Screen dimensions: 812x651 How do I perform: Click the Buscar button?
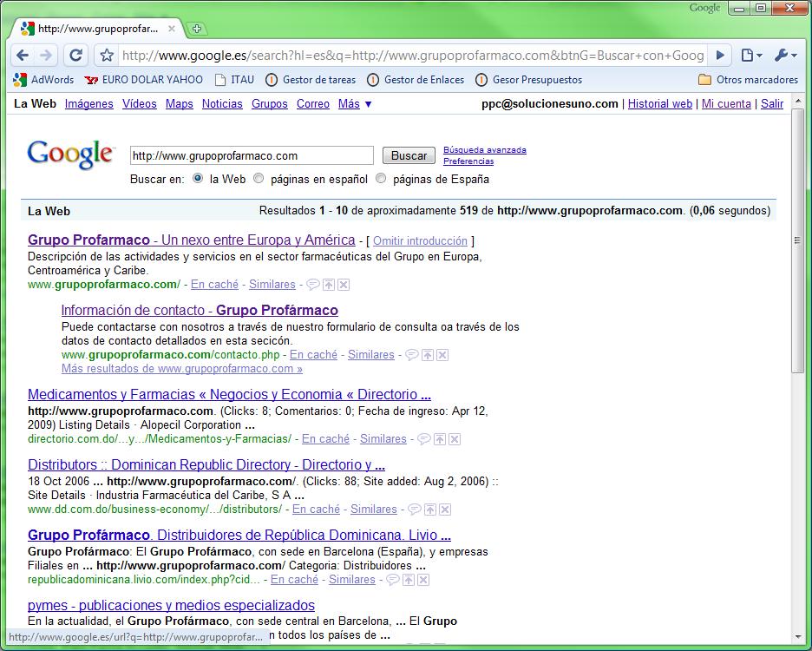(x=409, y=155)
